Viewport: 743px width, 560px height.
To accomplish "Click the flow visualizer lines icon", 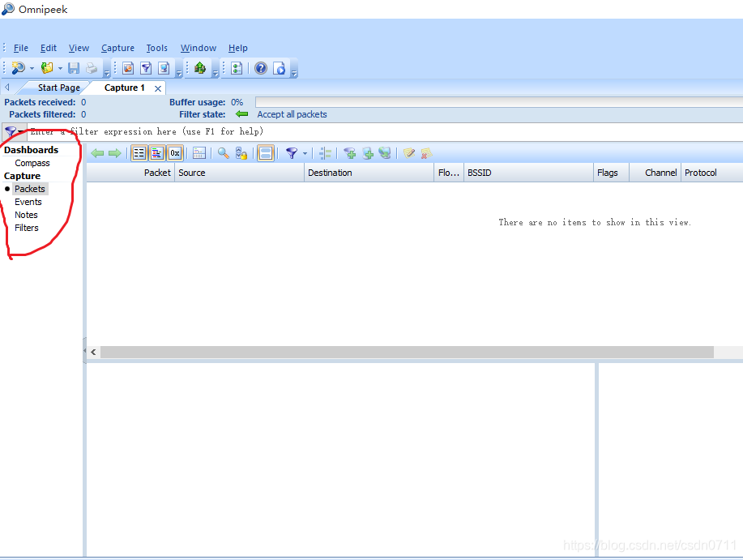I will pos(326,153).
